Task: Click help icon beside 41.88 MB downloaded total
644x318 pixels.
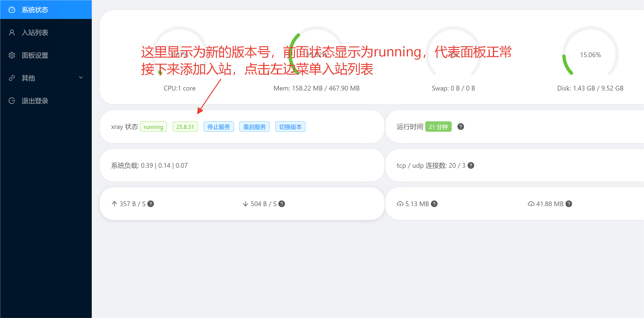Action: (569, 204)
